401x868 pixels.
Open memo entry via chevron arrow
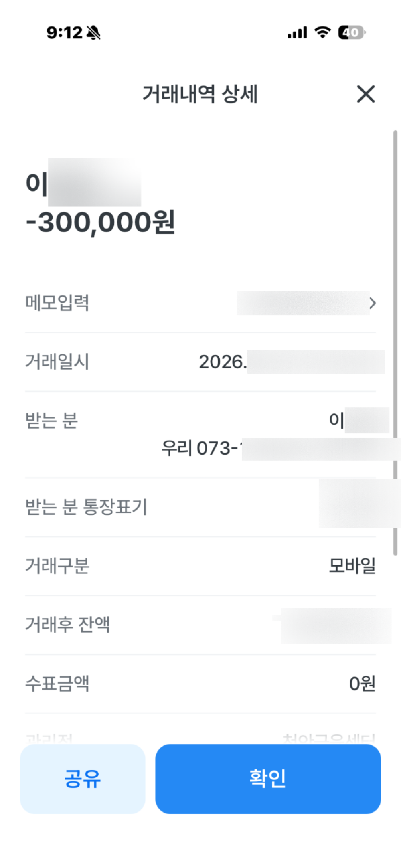[373, 303]
